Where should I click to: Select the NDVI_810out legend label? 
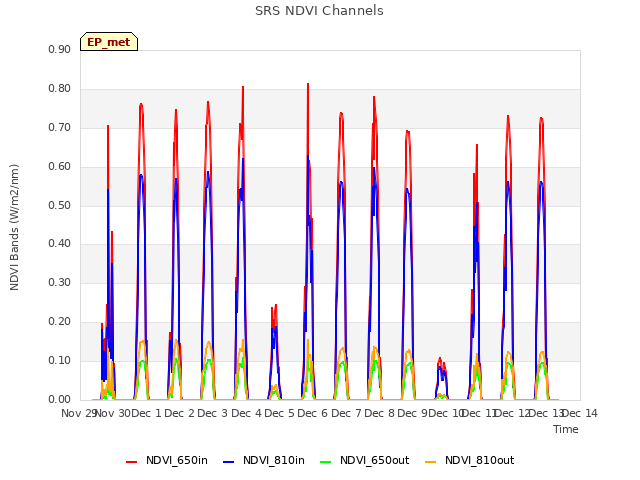(x=479, y=460)
